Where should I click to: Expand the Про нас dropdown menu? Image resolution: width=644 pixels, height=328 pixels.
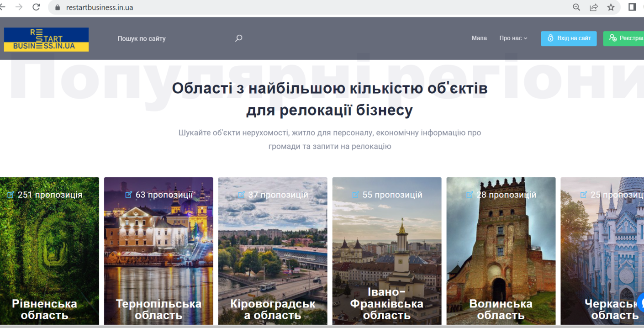pyautogui.click(x=513, y=38)
